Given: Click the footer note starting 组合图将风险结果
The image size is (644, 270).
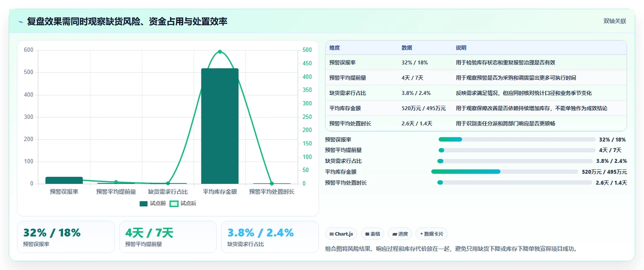Looking at the screenshot, I should 451,249.
